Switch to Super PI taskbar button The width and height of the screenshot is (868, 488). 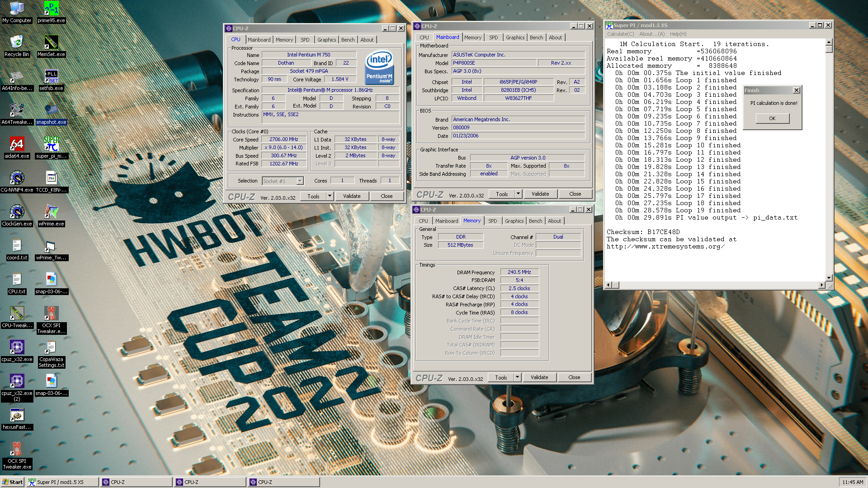point(62,482)
